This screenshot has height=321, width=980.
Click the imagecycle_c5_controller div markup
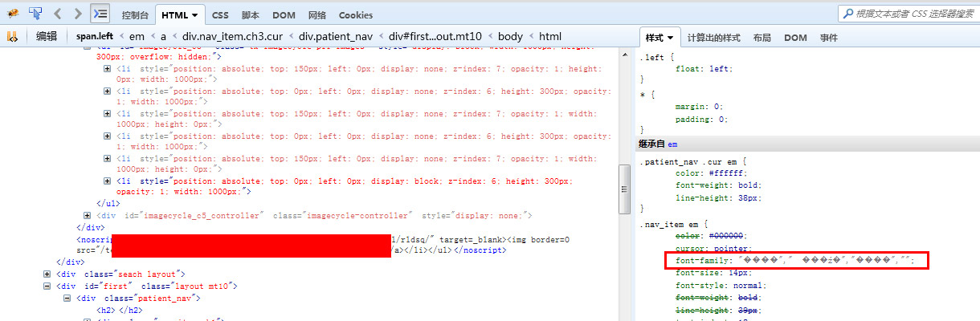pos(313,215)
